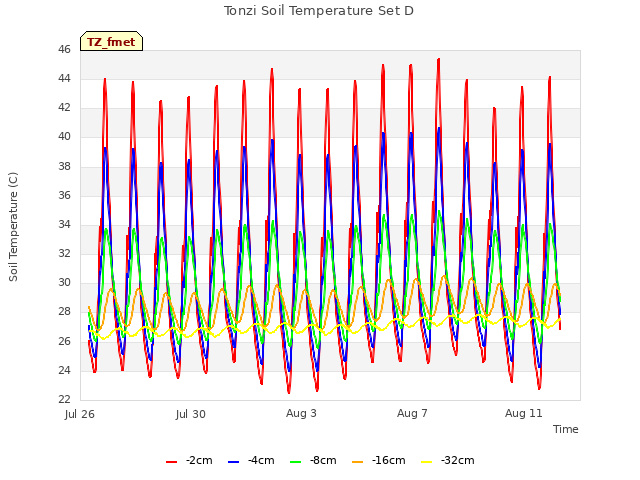Click the 22 y-axis tick label
640x480 pixels.
[x=64, y=399]
